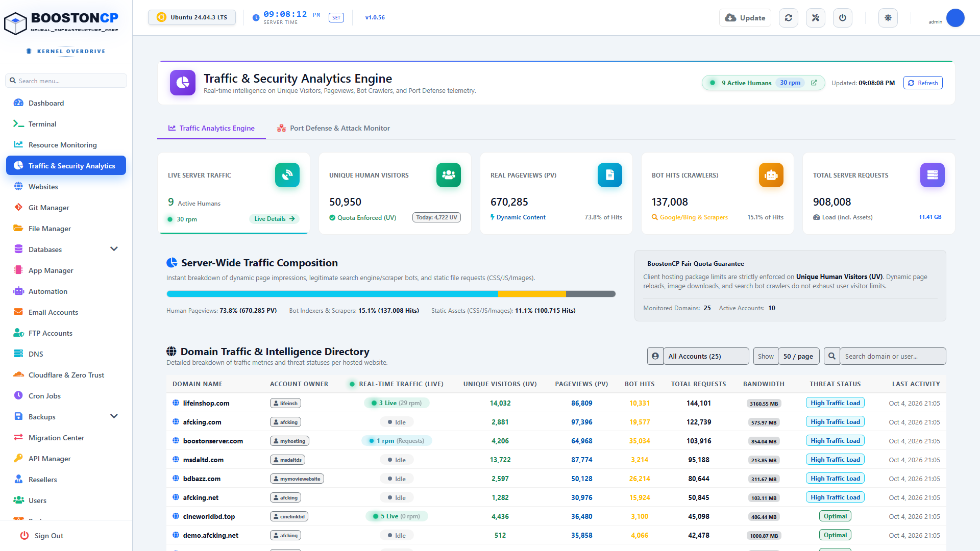Click the Ubuntu 24.04.3 LTS badge
Screen dimensions: 980x551
[x=192, y=17]
